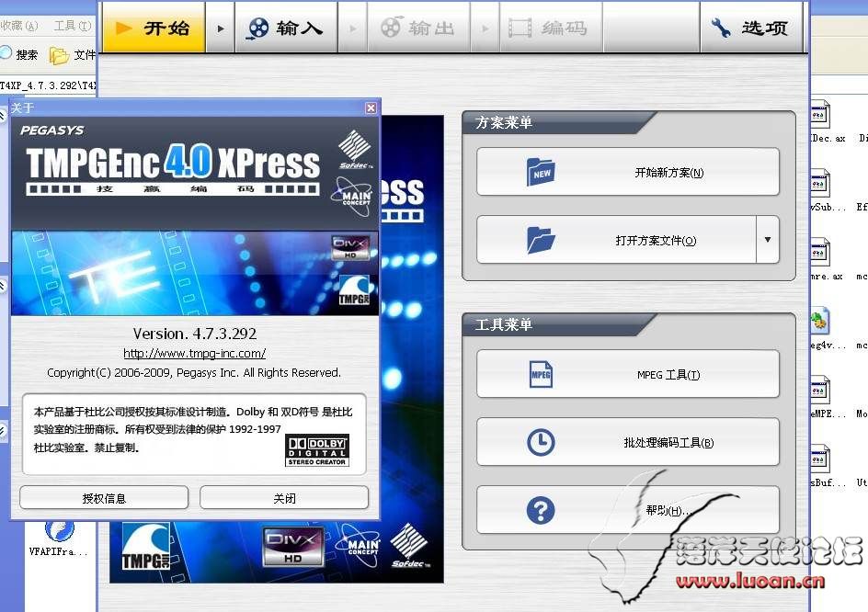Select the greyed-out 输出 stage tab
The image size is (868, 612).
[419, 28]
